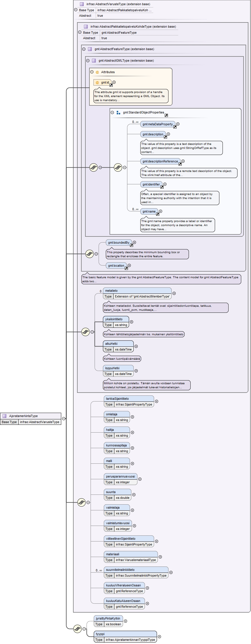
Task: Expand gml:description element
Action: coord(168,134)
